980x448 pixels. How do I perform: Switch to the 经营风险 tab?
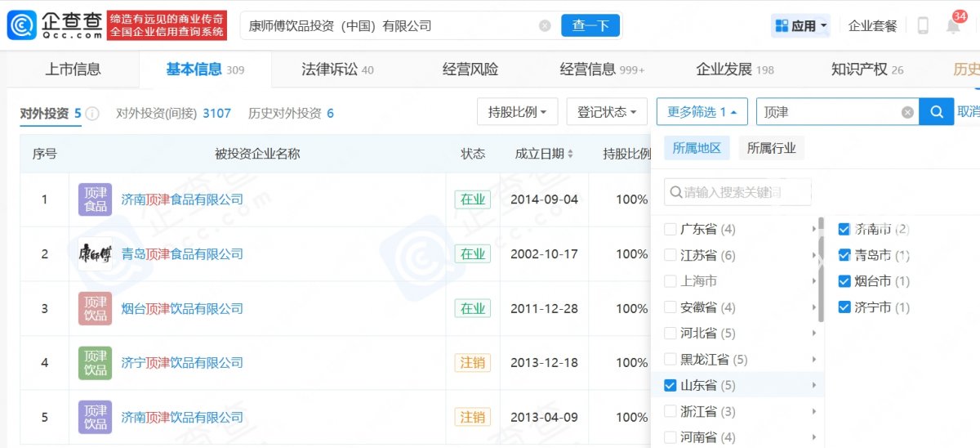[470, 69]
